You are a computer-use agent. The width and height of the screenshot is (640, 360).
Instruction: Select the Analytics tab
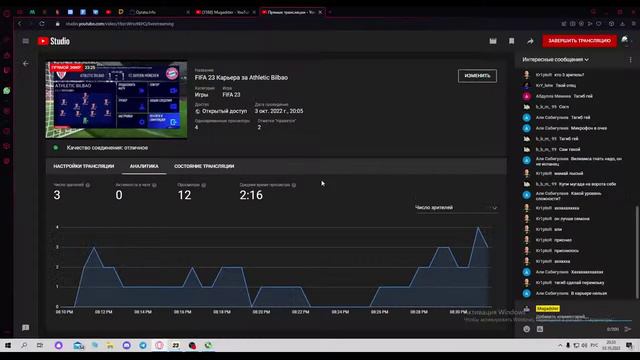pos(144,166)
